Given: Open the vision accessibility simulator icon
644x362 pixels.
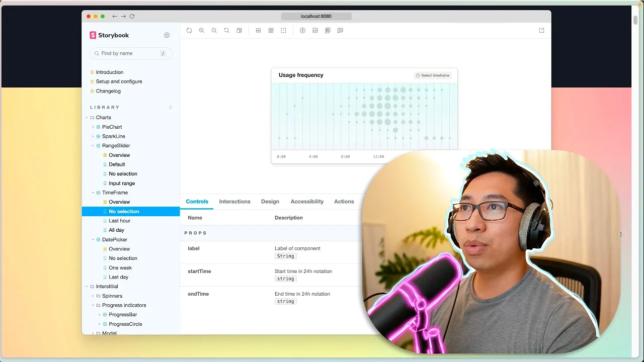Looking at the screenshot, I should coord(302,31).
